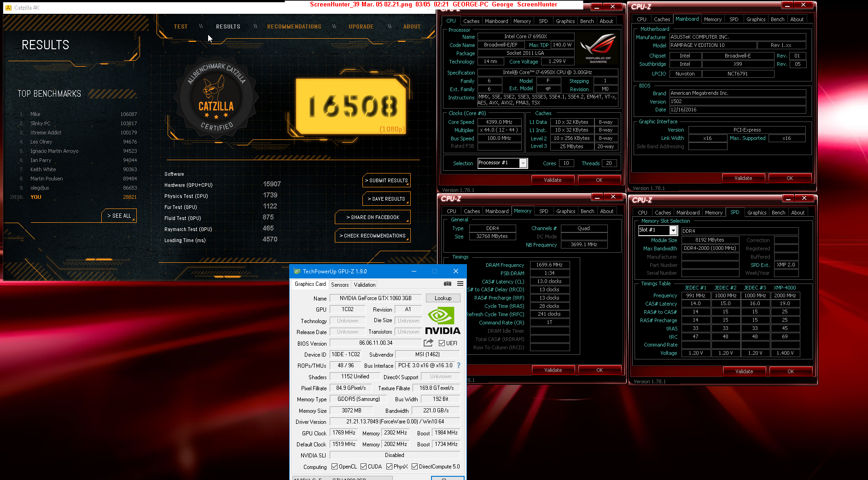Click the Driver Version field in GPU-Z
This screenshot has width=868, height=480.
click(395, 422)
